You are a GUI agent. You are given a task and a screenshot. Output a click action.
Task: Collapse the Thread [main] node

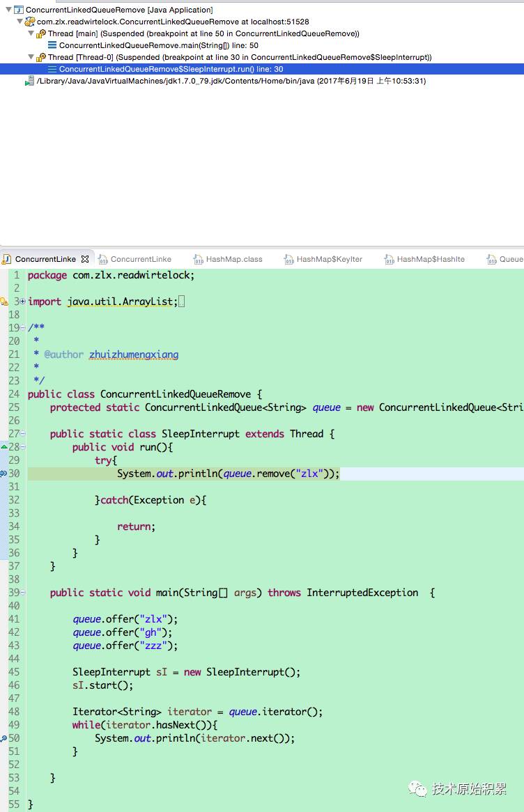click(x=31, y=33)
